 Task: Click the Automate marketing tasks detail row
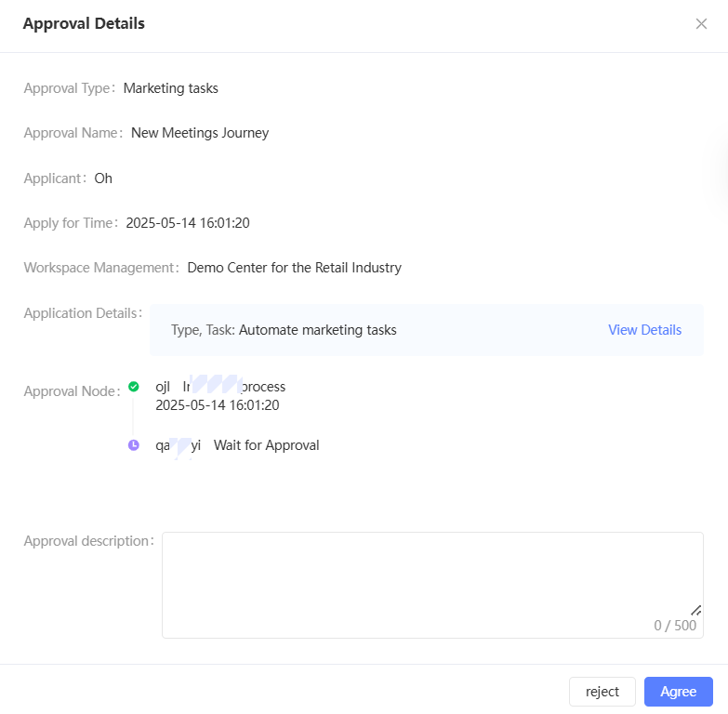[x=284, y=330]
